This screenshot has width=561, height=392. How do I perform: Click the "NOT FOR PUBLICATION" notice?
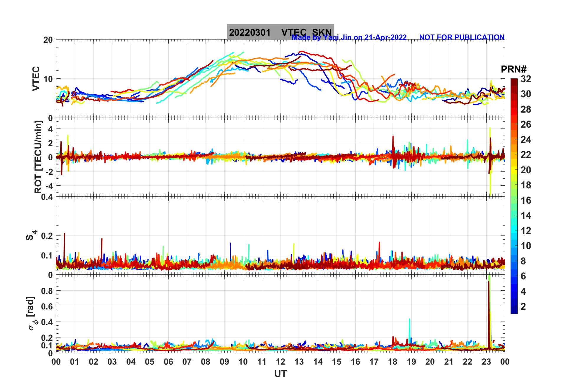click(462, 37)
